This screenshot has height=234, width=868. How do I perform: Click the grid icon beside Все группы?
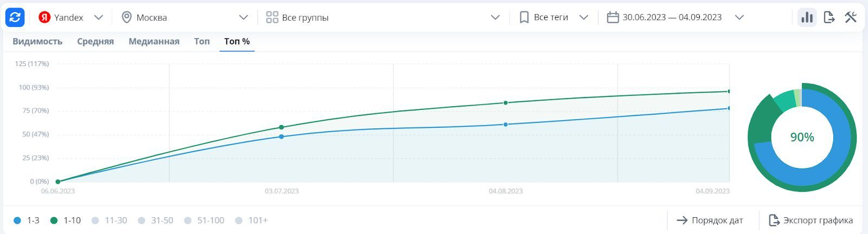click(272, 17)
